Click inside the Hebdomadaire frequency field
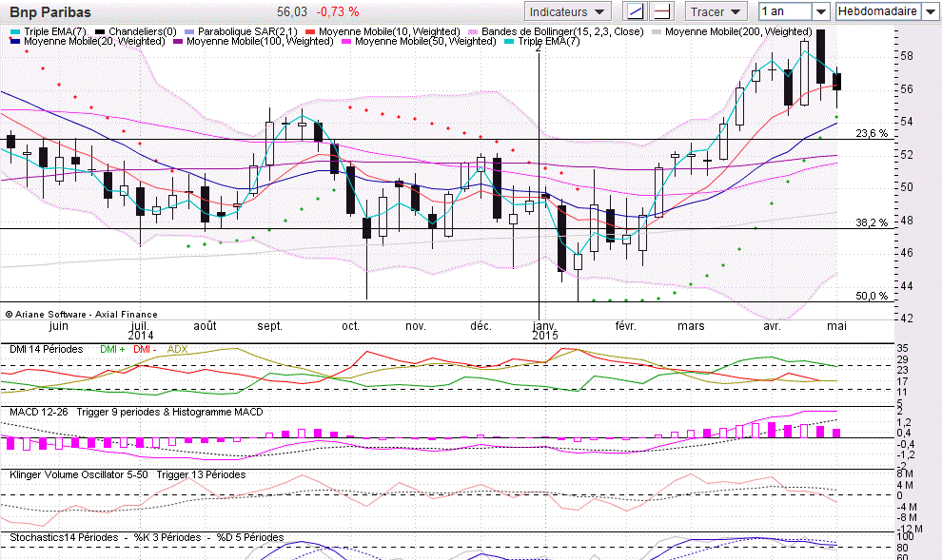This screenshot has width=942, height=560. click(878, 11)
